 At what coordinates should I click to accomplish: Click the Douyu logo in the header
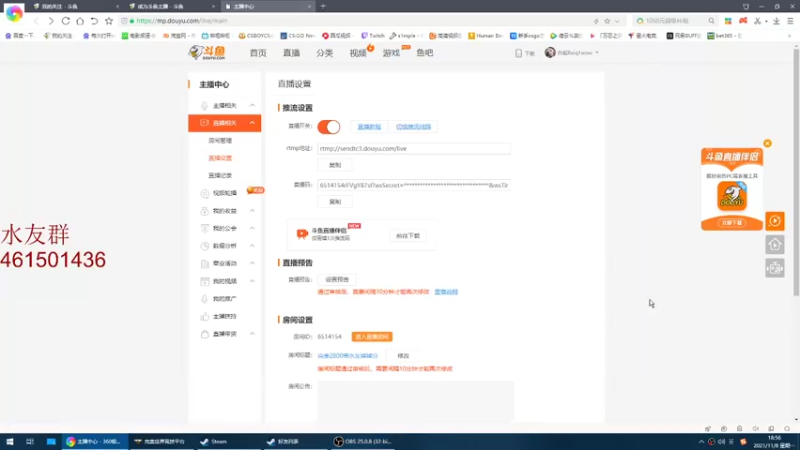pos(207,52)
